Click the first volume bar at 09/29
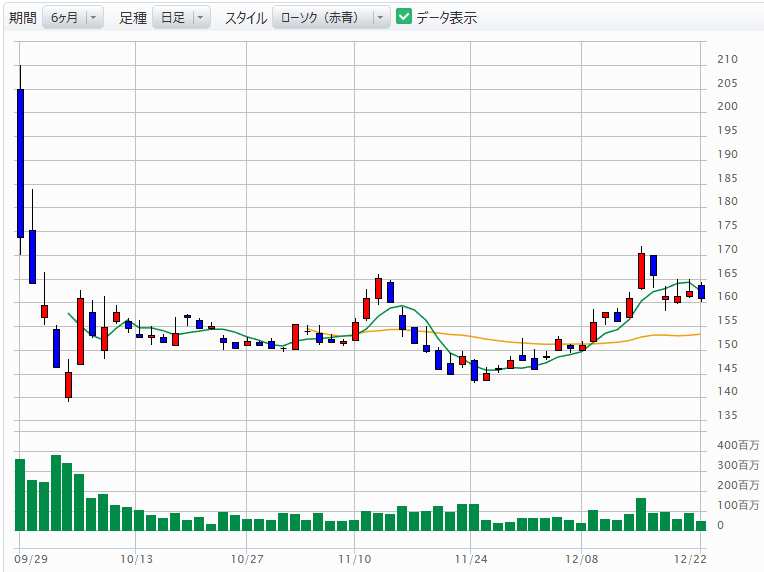Screen dimensions: 764x572 (20, 494)
